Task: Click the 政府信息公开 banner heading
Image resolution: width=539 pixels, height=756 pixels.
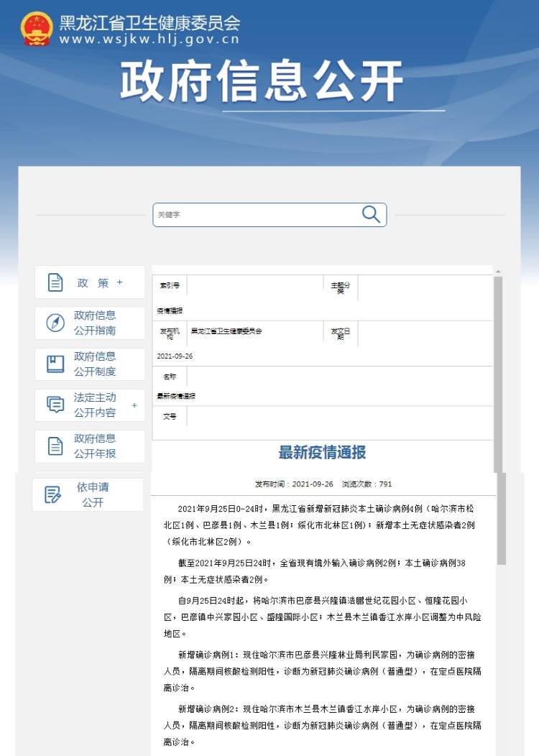Action: (262, 81)
